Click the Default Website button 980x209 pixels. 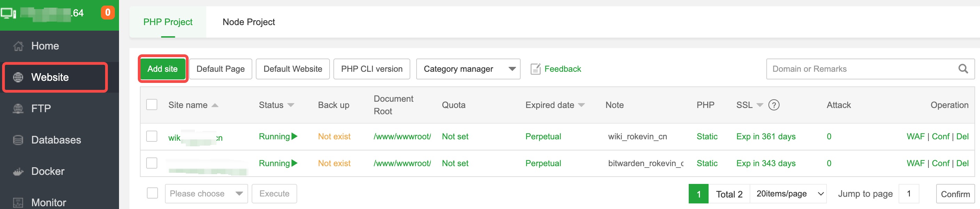(293, 69)
